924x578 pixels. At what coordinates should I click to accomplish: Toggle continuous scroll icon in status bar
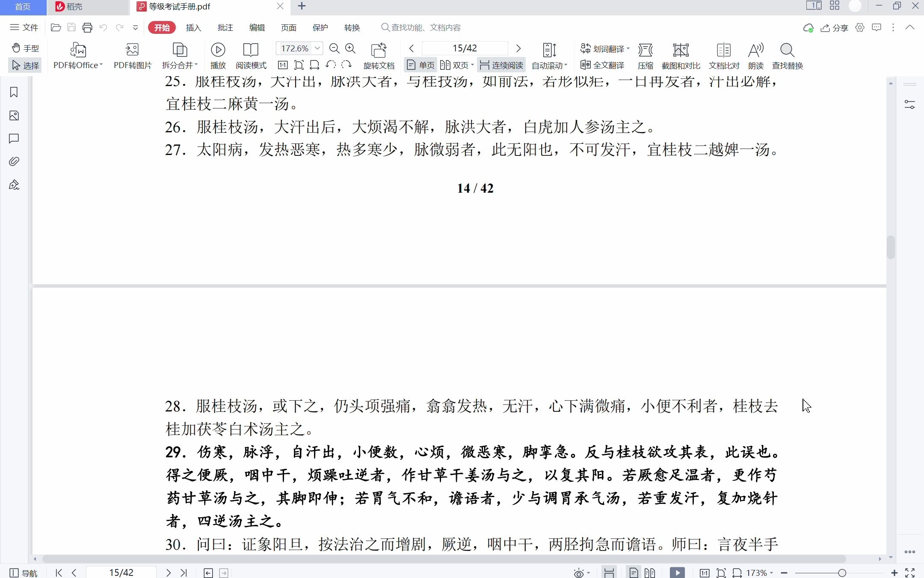pos(609,573)
